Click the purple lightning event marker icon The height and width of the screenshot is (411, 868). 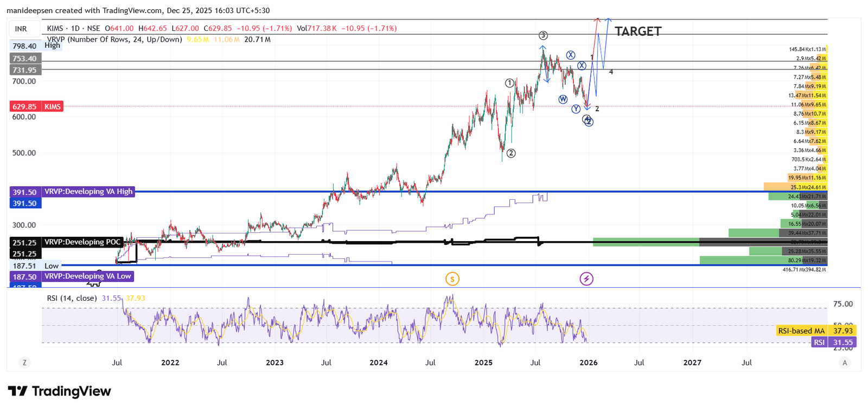click(586, 279)
